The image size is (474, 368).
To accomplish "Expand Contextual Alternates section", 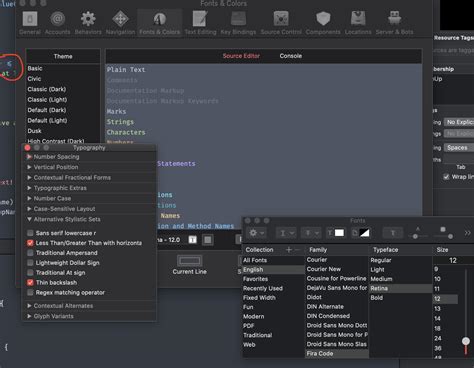I will pos(29,306).
